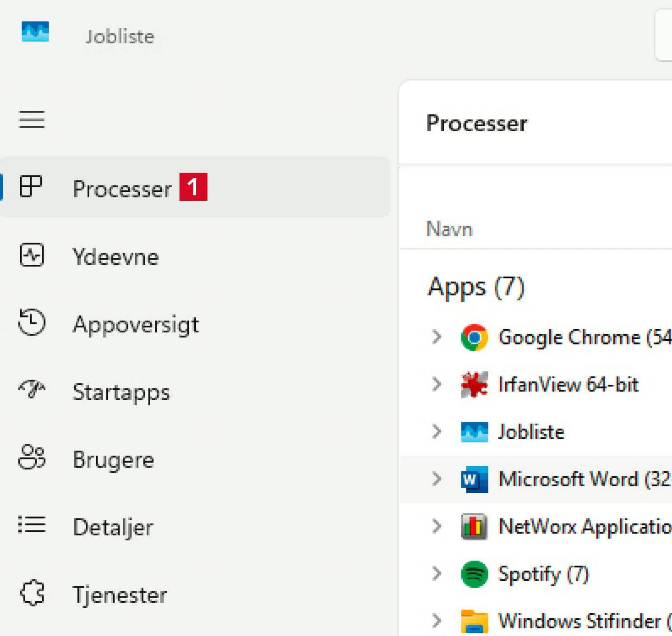The height and width of the screenshot is (636, 672).
Task: Select the Jobliste process row
Action: pyautogui.click(x=531, y=432)
